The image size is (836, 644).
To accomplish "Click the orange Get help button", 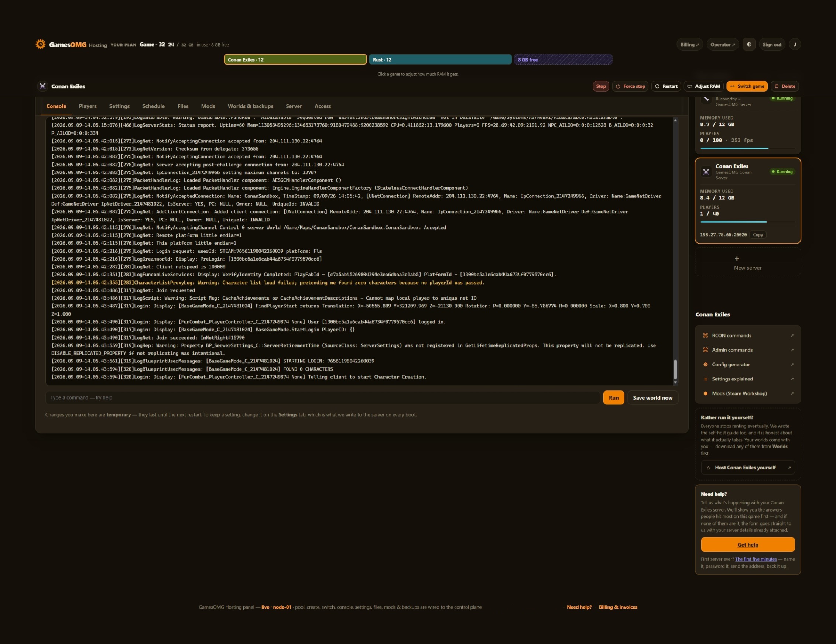I will coord(748,544).
